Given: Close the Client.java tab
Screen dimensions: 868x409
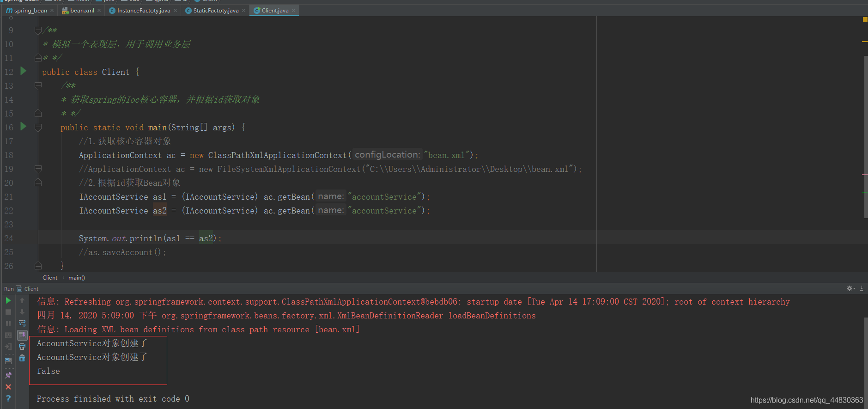Looking at the screenshot, I should tap(293, 10).
